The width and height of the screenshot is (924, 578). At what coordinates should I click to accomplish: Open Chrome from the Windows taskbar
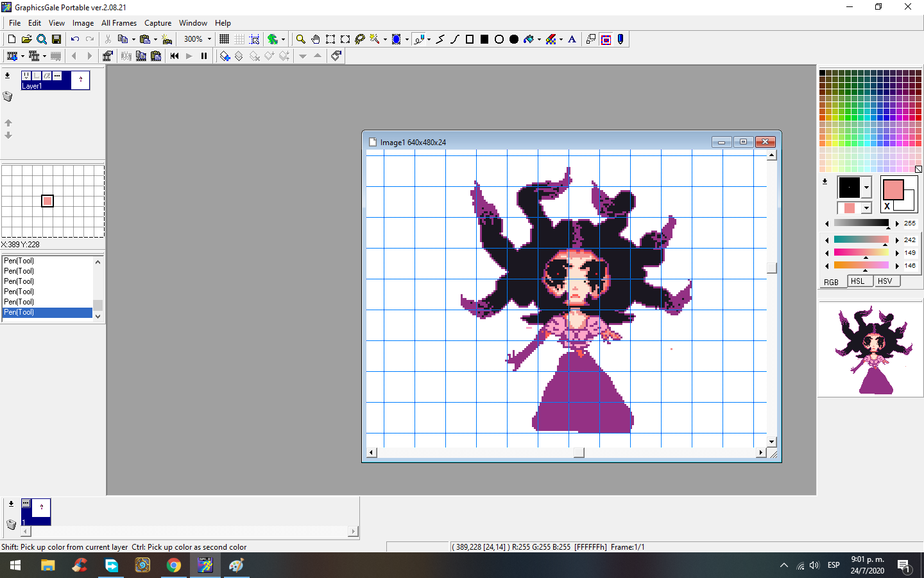[174, 565]
